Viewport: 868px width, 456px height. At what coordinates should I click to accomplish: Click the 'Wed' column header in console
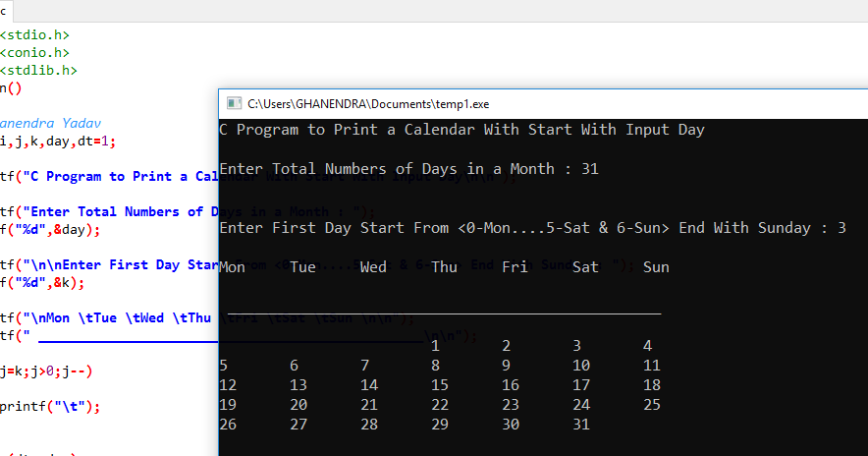pyautogui.click(x=374, y=267)
